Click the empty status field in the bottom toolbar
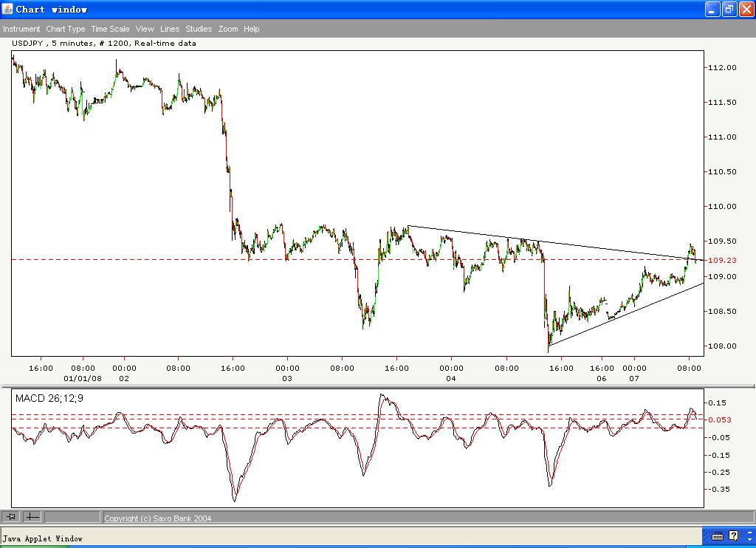The image size is (756, 548). tap(72, 517)
